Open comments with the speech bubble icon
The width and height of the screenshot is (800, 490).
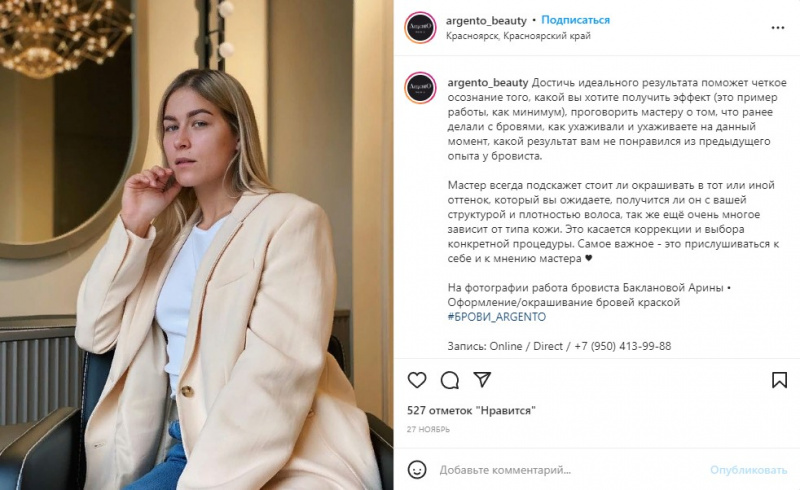click(449, 380)
